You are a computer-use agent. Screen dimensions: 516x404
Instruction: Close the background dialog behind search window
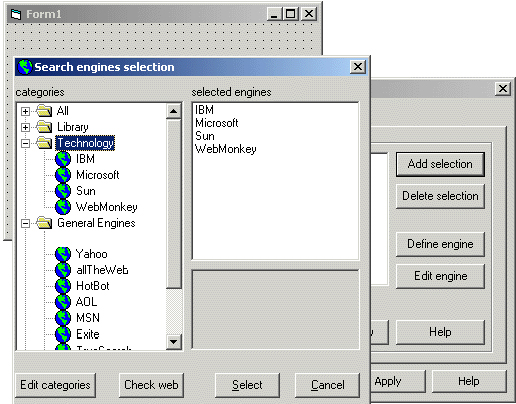[503, 89]
